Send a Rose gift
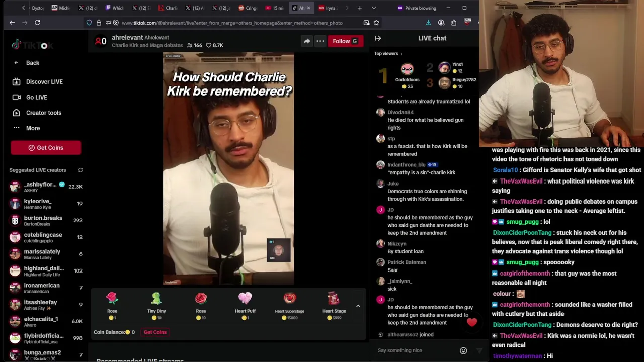 tap(112, 306)
